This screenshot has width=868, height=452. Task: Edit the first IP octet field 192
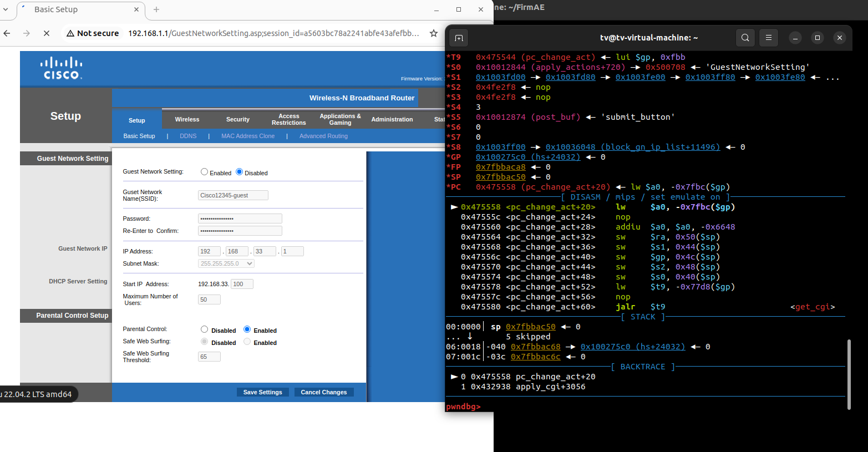(x=209, y=251)
